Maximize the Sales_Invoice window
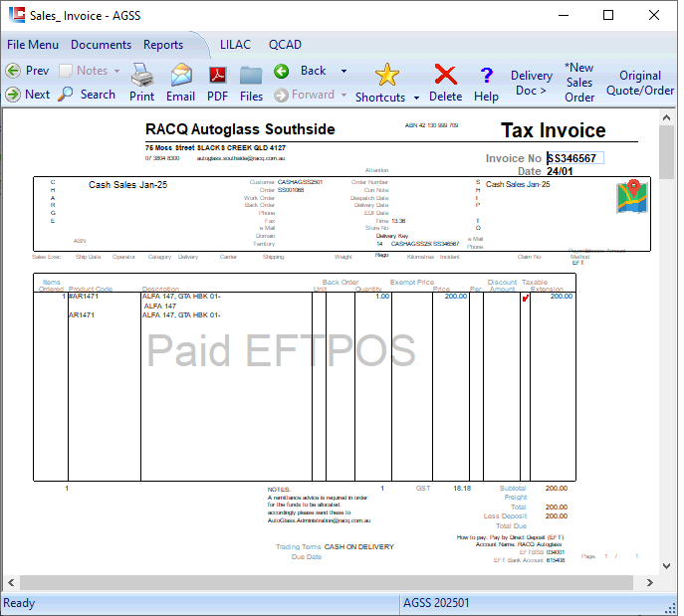This screenshot has height=616, width=684. pyautogui.click(x=608, y=15)
